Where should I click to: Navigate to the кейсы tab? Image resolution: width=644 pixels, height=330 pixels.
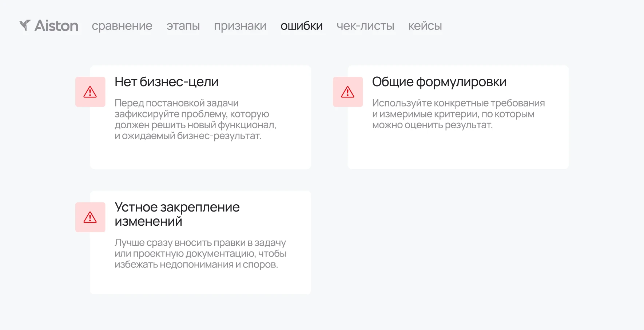tap(425, 26)
